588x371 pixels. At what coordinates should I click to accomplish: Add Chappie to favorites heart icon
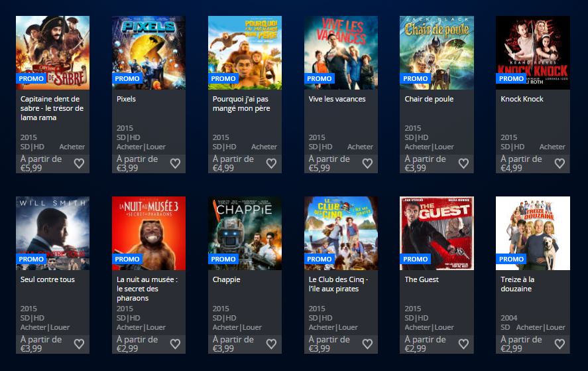[x=271, y=344]
